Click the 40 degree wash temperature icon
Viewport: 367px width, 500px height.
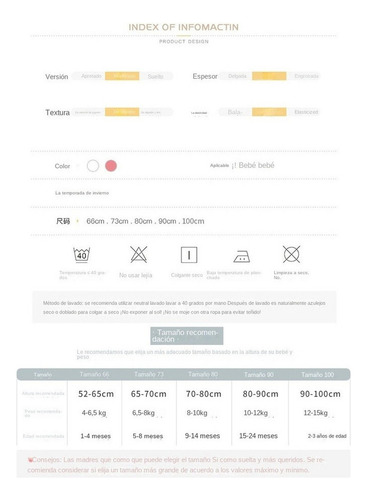coord(82,255)
